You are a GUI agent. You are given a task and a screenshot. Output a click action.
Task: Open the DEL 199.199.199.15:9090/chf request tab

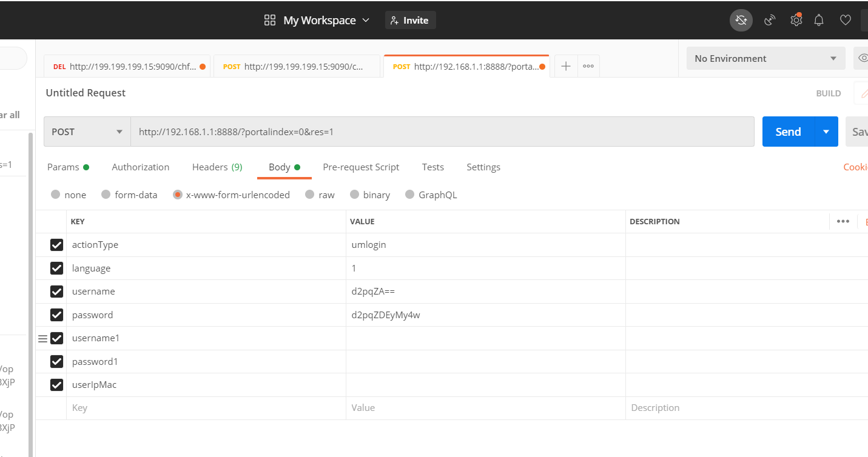[x=127, y=67]
